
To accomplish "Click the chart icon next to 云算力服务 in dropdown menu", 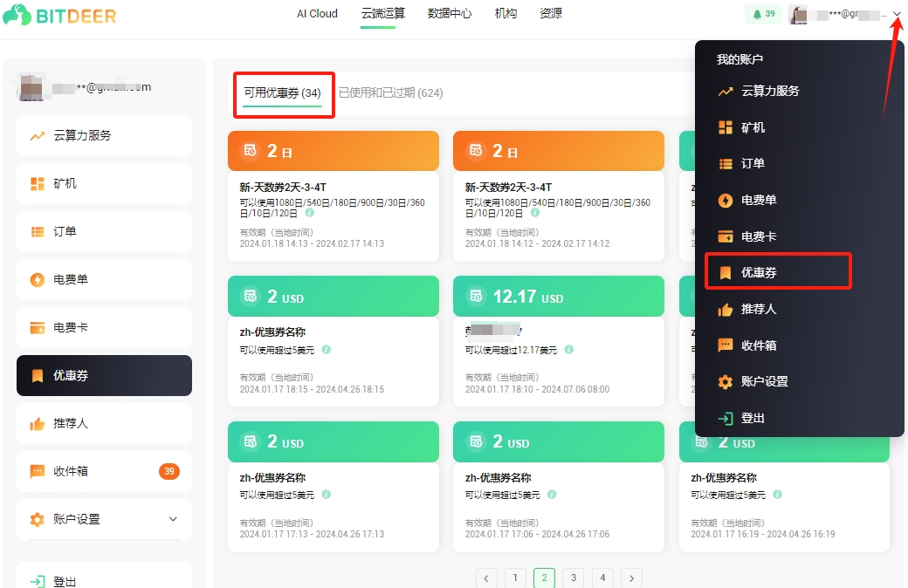I will [726, 92].
